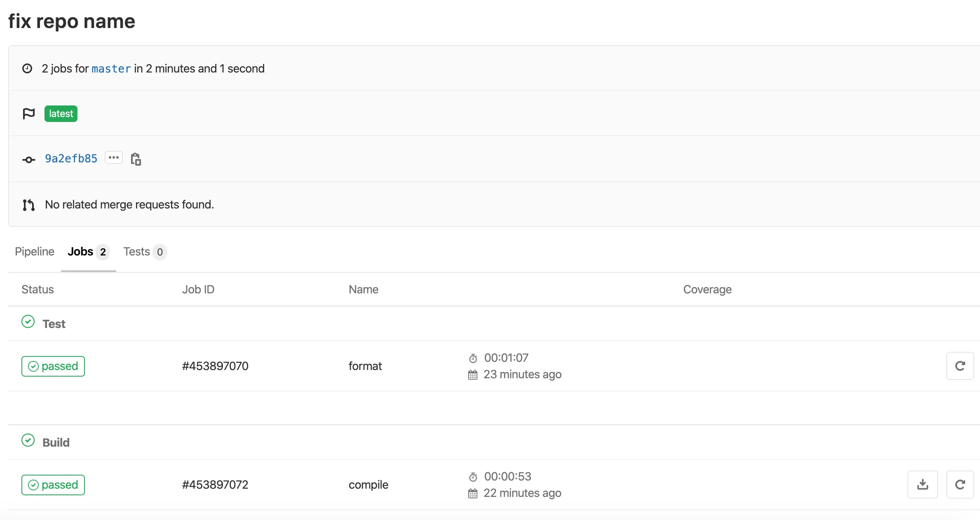Viewport: 980px width, 520px height.
Task: Switch to the Pipeline tab
Action: click(x=35, y=252)
